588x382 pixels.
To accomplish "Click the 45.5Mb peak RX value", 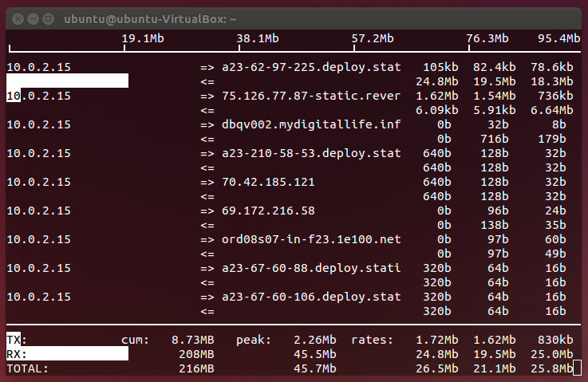I will click(x=315, y=354).
